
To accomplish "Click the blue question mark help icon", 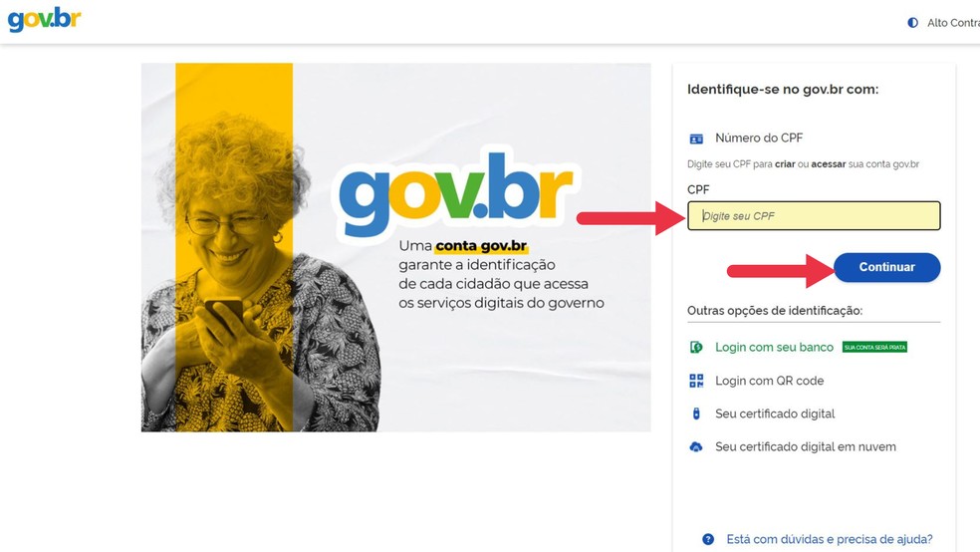I will (707, 539).
